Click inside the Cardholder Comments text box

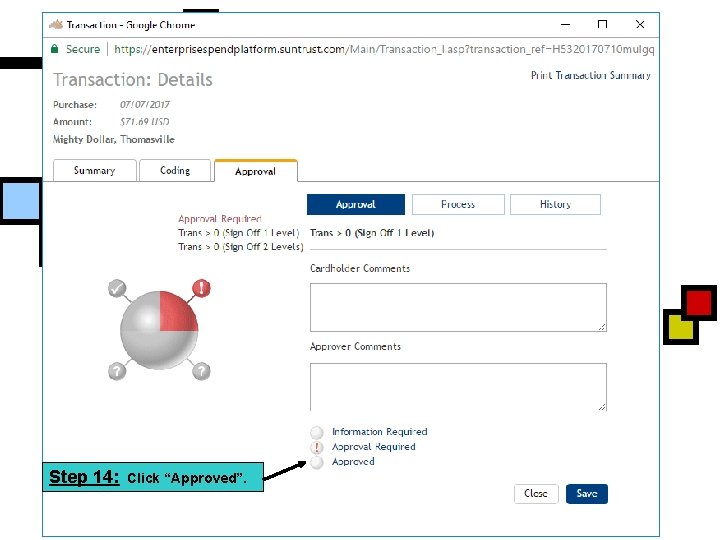click(x=458, y=307)
